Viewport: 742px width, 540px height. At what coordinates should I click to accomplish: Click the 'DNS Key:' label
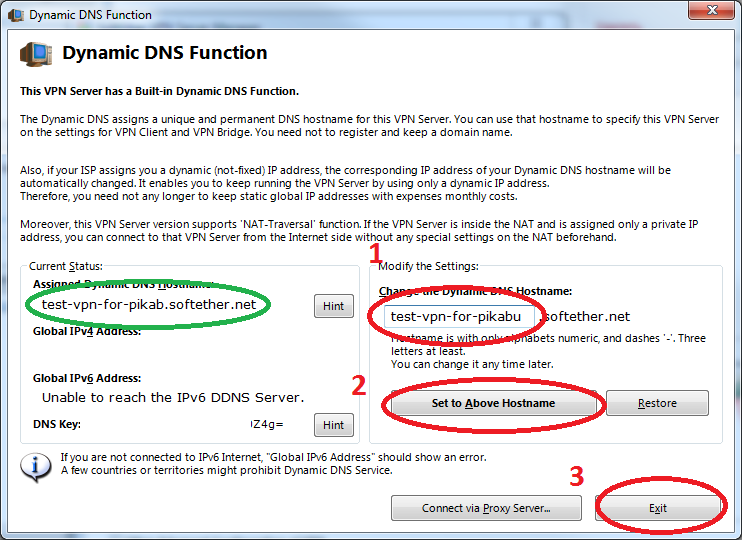[x=57, y=424]
